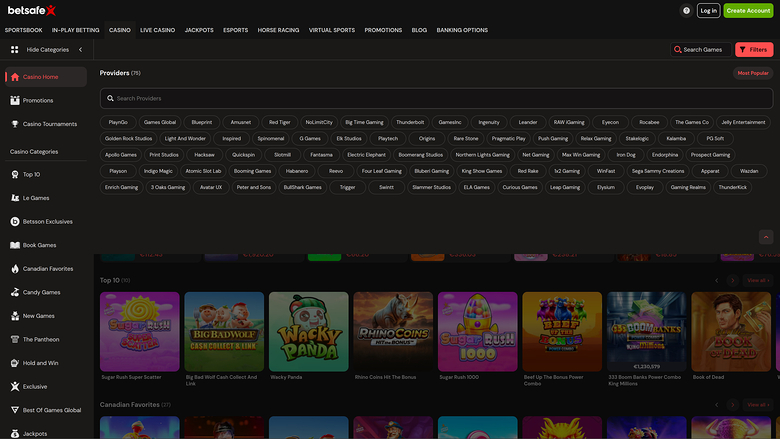Screen dimensions: 780x439
Task: Go to next Top 10 games arrow
Action: [x=732, y=280]
